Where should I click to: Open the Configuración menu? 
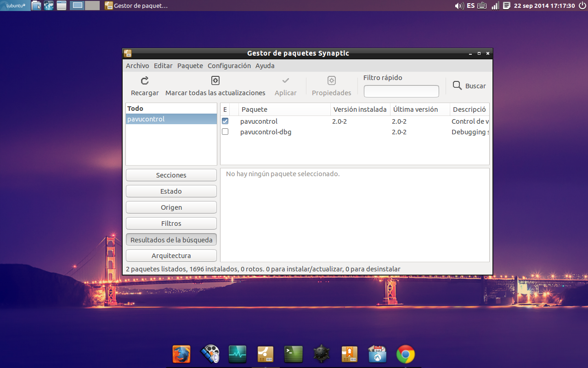[229, 66]
